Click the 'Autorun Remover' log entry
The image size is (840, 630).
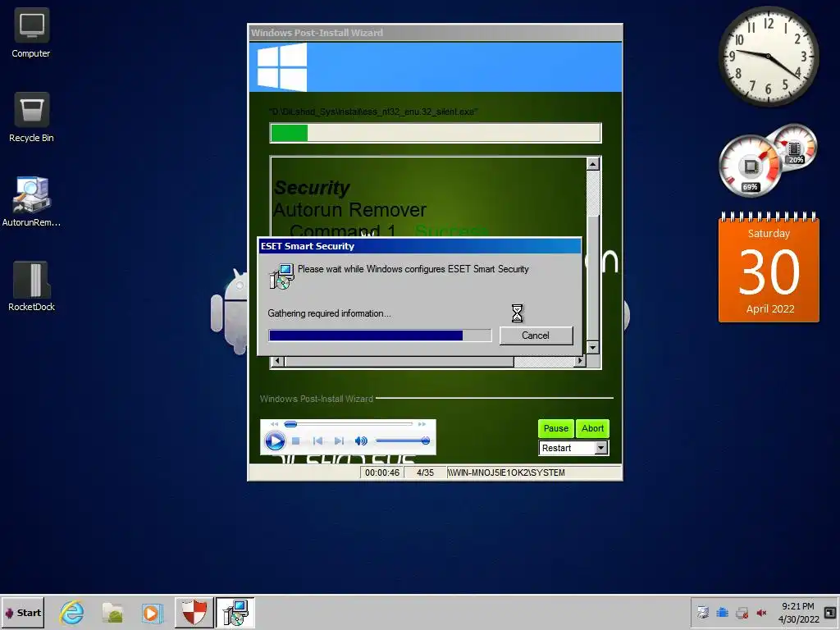coord(349,209)
